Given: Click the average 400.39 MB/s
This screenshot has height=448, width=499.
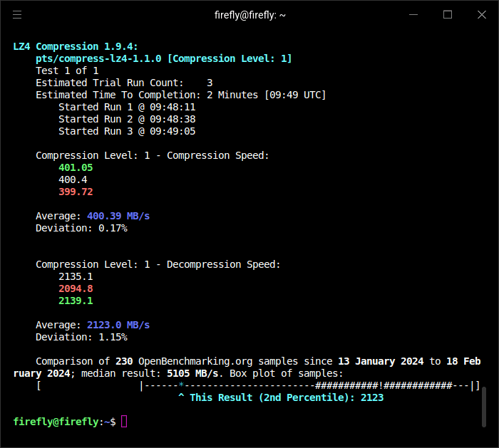Looking at the screenshot, I should 118,216.
